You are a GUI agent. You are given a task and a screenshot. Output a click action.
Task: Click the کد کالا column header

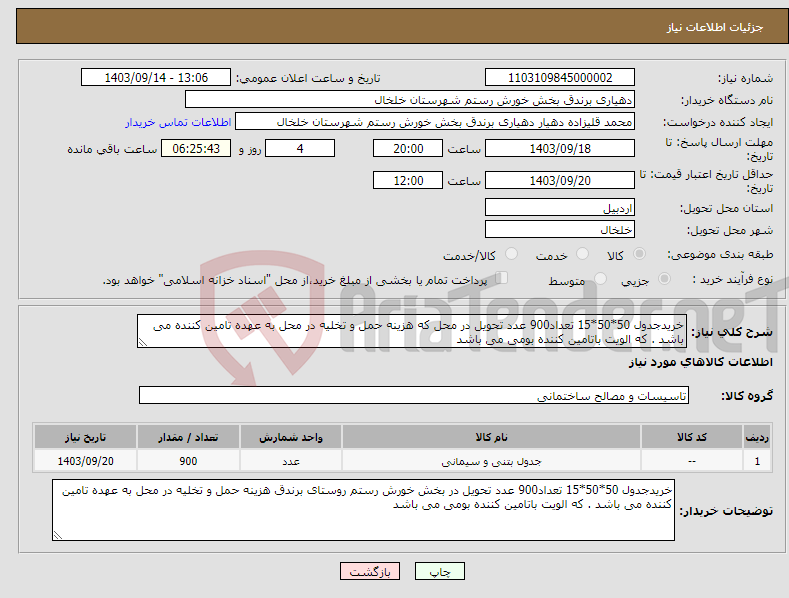[692, 437]
